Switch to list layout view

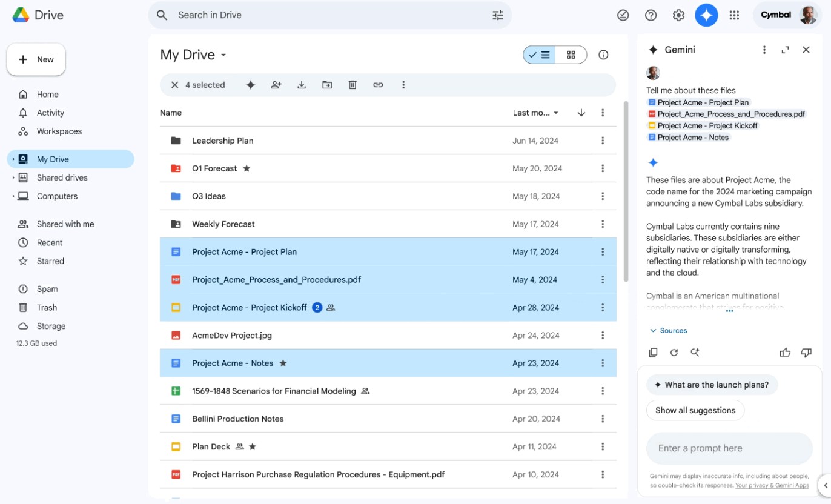coord(539,55)
